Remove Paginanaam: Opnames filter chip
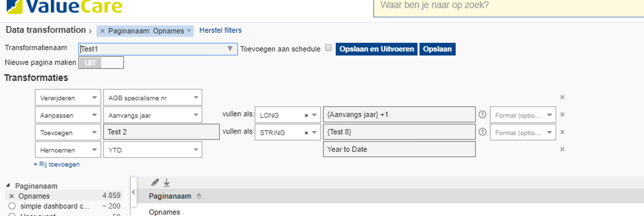Screen dimensions: 644x216 pyautogui.click(x=102, y=31)
